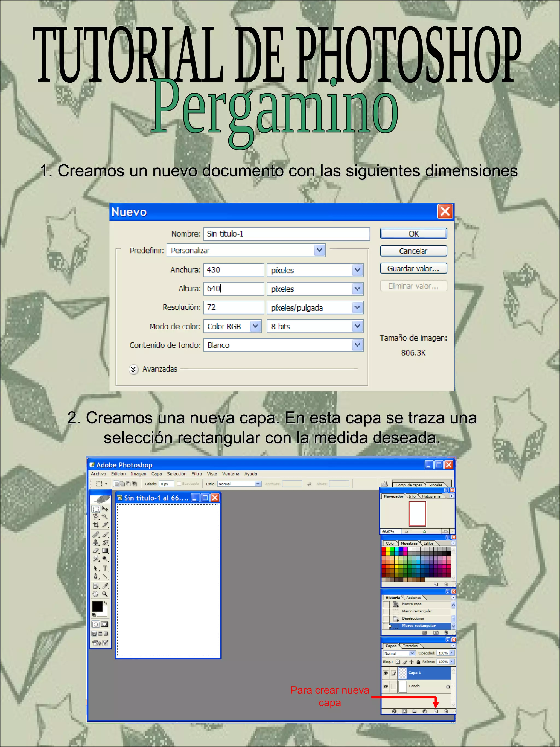Expand the Avanzadas section
This screenshot has width=560, height=747.
134,370
